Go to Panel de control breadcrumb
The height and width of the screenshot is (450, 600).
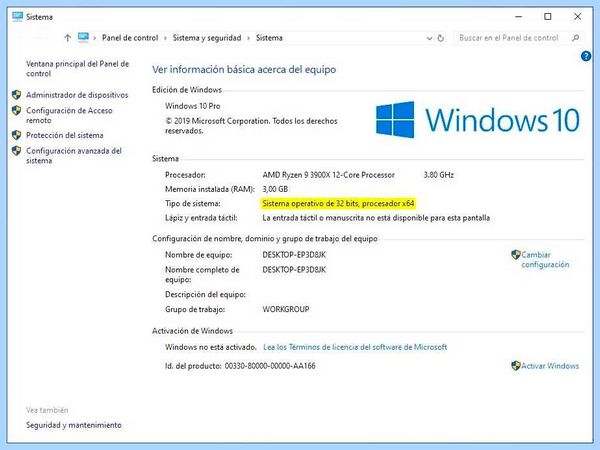(130, 38)
